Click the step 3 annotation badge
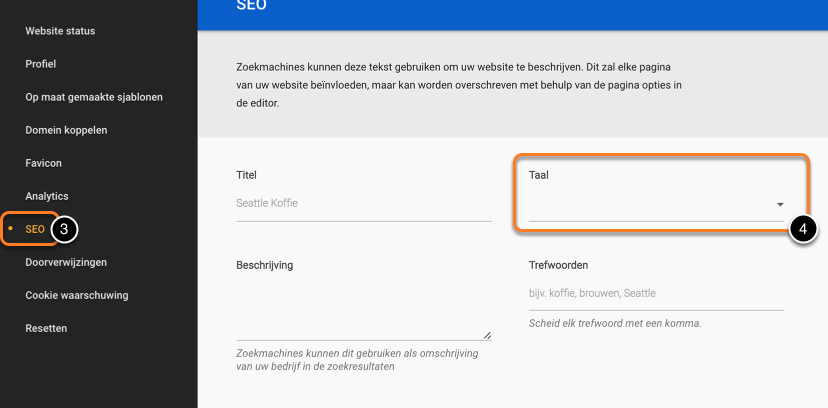Image resolution: width=828 pixels, height=408 pixels. coord(63,229)
